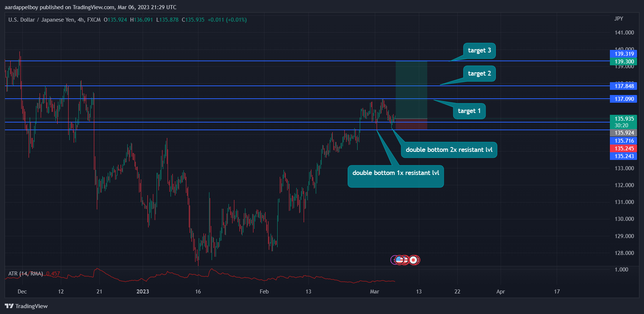Click the 131.000 price axis label
The image size is (644, 314).
click(x=624, y=202)
